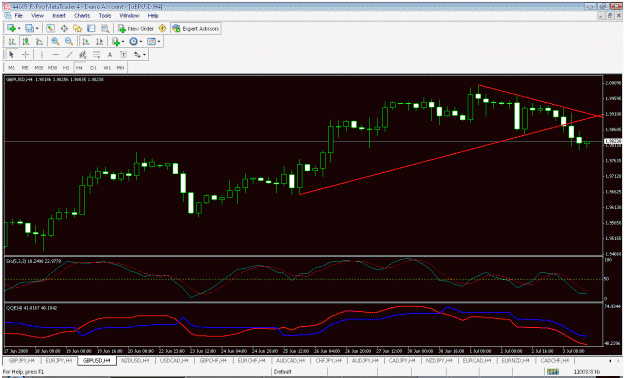Switch to M15 timeframe
This screenshot has width=625, height=378.
tap(39, 68)
